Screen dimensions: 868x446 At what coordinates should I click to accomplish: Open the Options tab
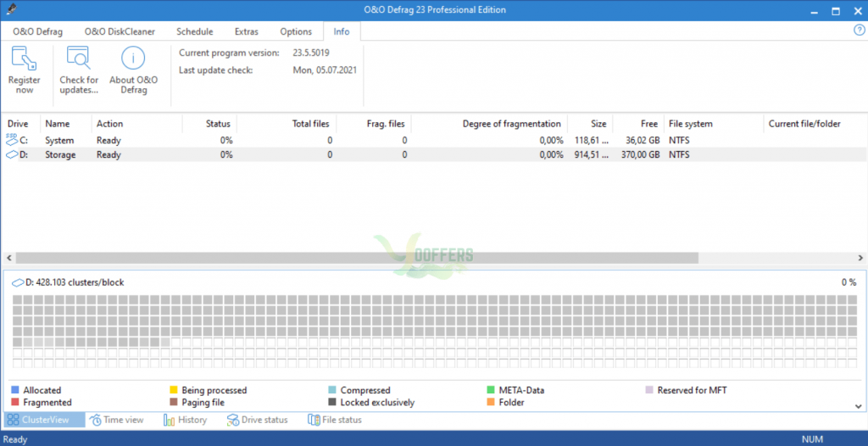pos(296,31)
